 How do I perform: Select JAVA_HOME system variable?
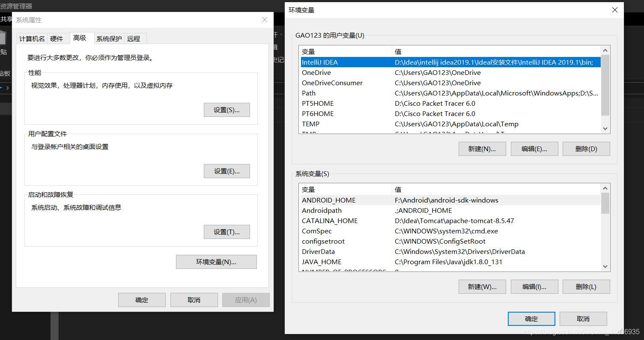tap(450, 262)
